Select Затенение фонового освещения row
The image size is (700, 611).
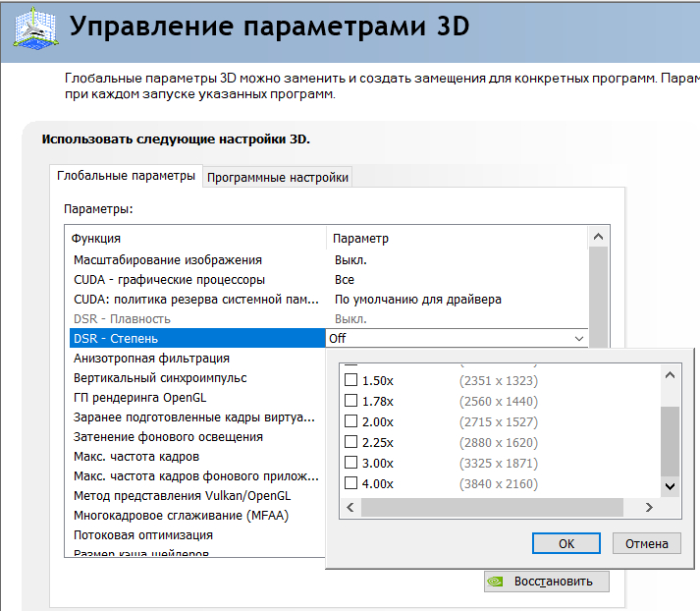coord(197,437)
